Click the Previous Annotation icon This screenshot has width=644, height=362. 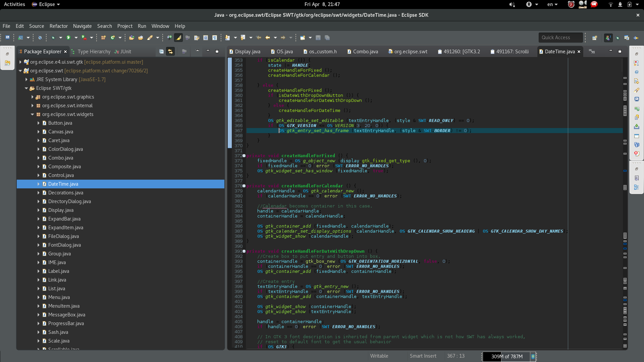tap(243, 38)
